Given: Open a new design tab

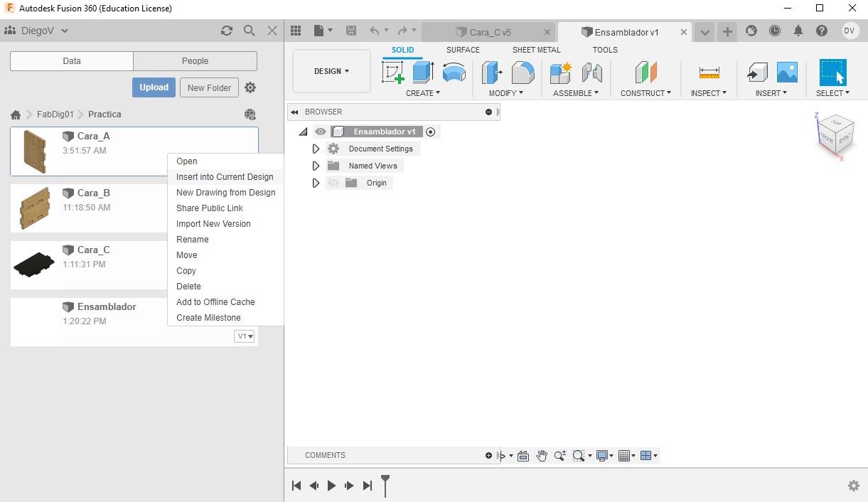Looking at the screenshot, I should [727, 31].
